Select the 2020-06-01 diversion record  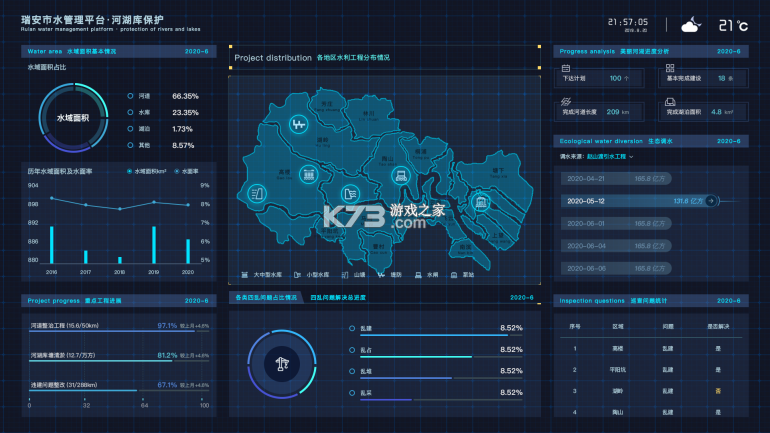(616, 223)
